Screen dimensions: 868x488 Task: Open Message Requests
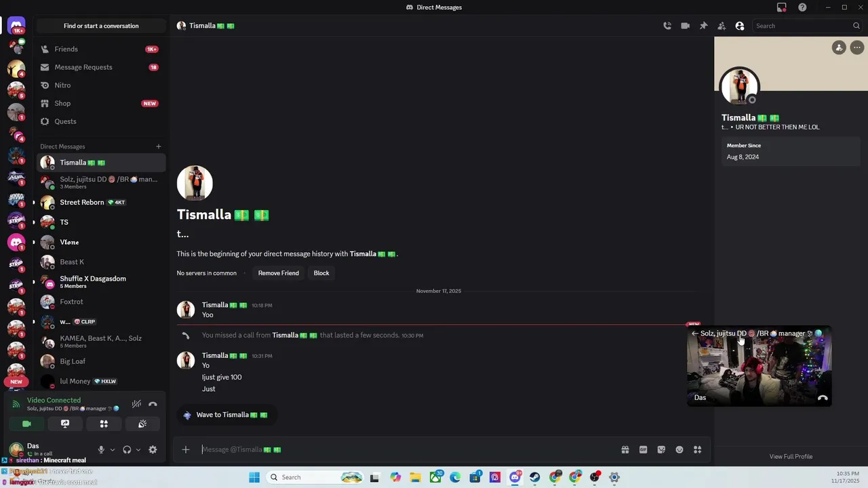[101, 67]
